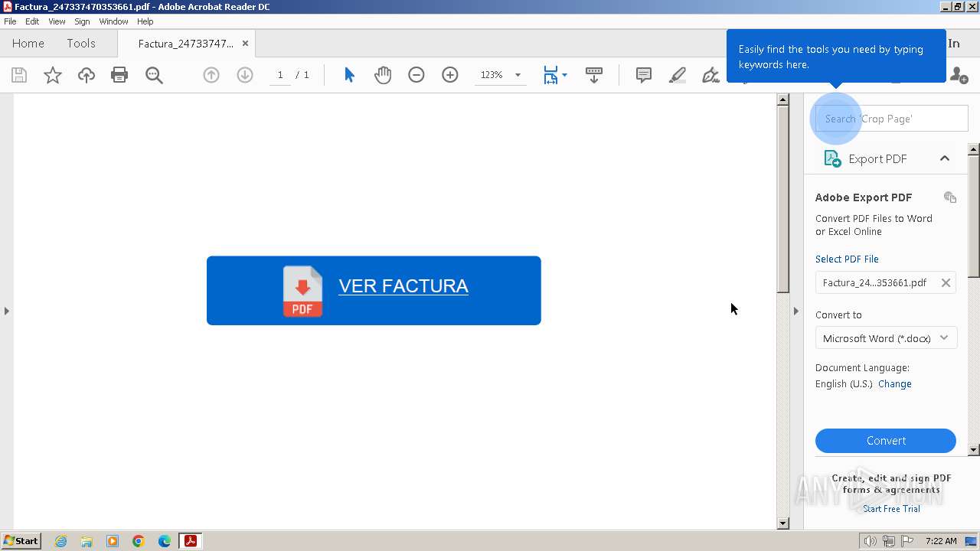Open the Window menu
Viewport: 980px width, 551px height.
(113, 21)
